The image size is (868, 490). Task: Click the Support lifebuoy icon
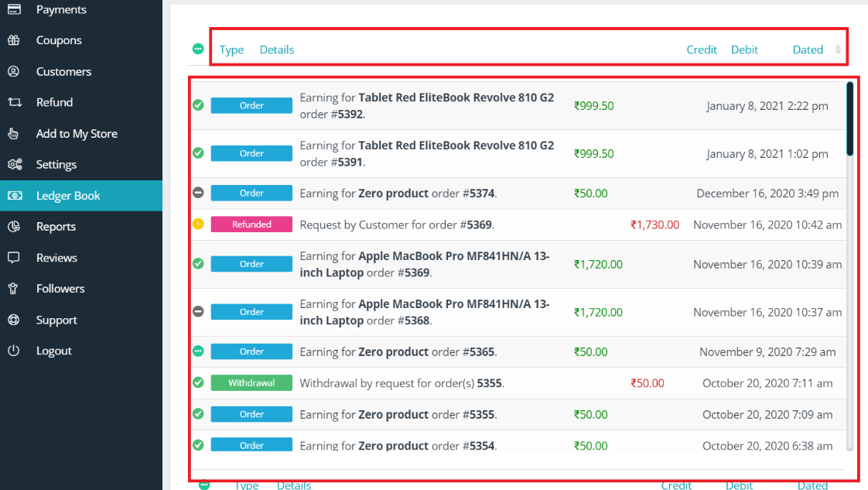coord(14,320)
